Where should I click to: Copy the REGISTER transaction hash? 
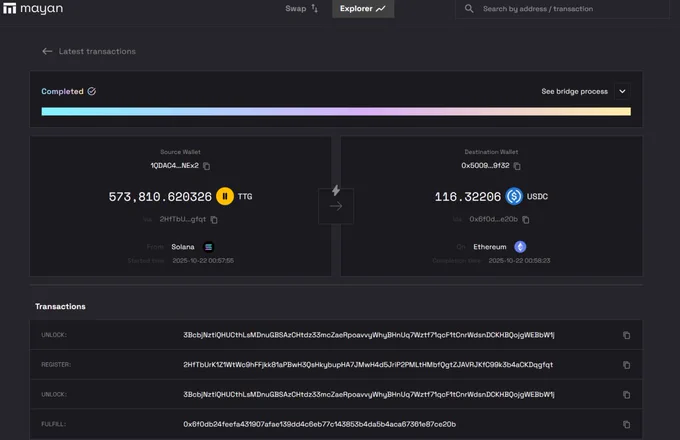(x=626, y=365)
